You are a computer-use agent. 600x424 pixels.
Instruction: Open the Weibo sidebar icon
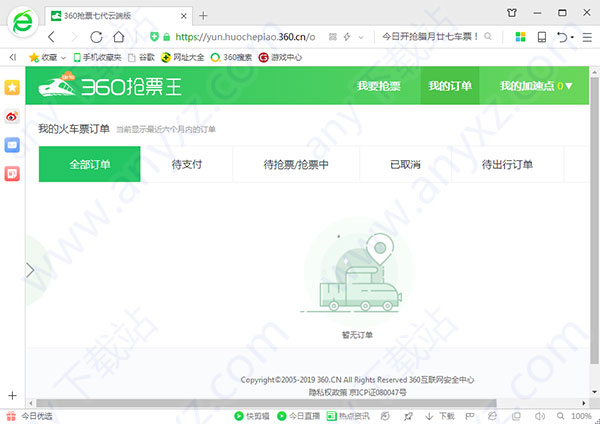[12, 116]
